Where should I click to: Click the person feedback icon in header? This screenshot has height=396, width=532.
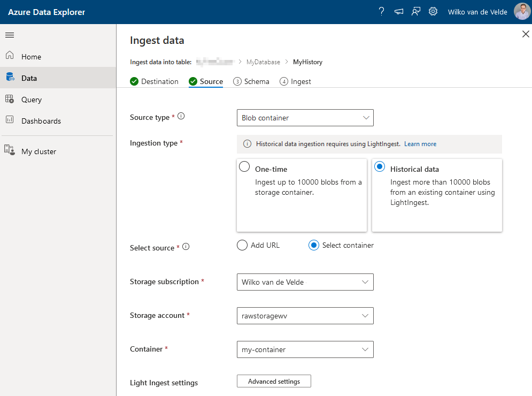pyautogui.click(x=415, y=12)
